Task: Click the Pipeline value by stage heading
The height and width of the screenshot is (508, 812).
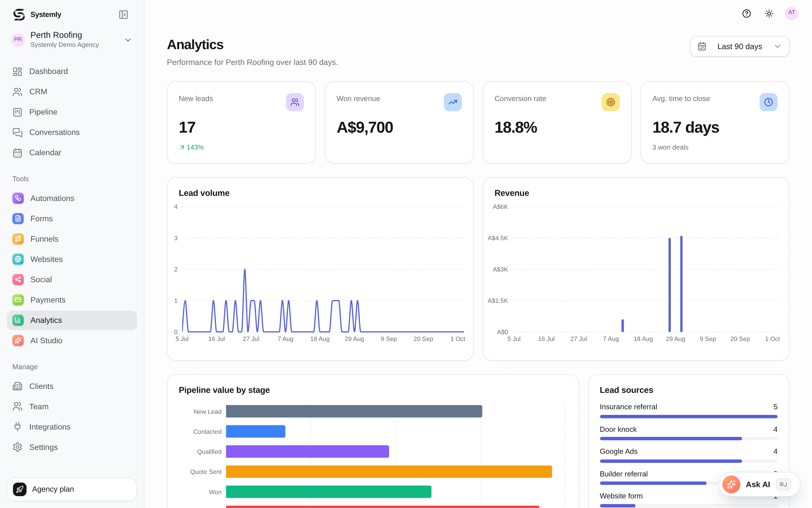Action: [x=224, y=390]
